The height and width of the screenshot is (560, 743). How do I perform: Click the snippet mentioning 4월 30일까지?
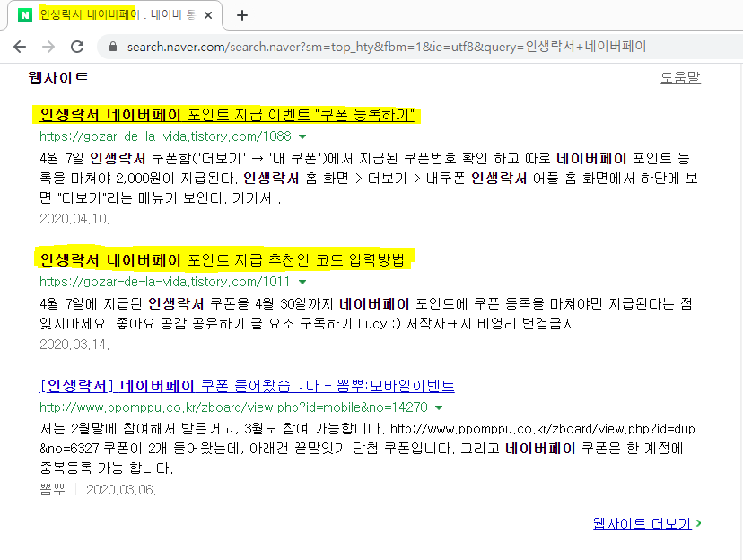(x=366, y=313)
